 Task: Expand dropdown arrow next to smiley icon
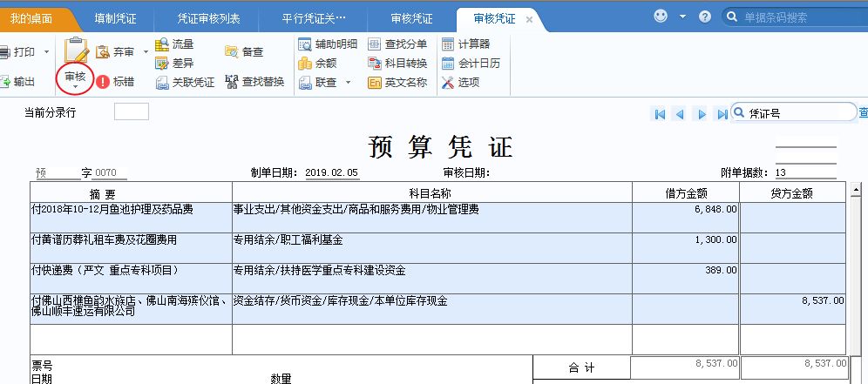click(x=682, y=17)
